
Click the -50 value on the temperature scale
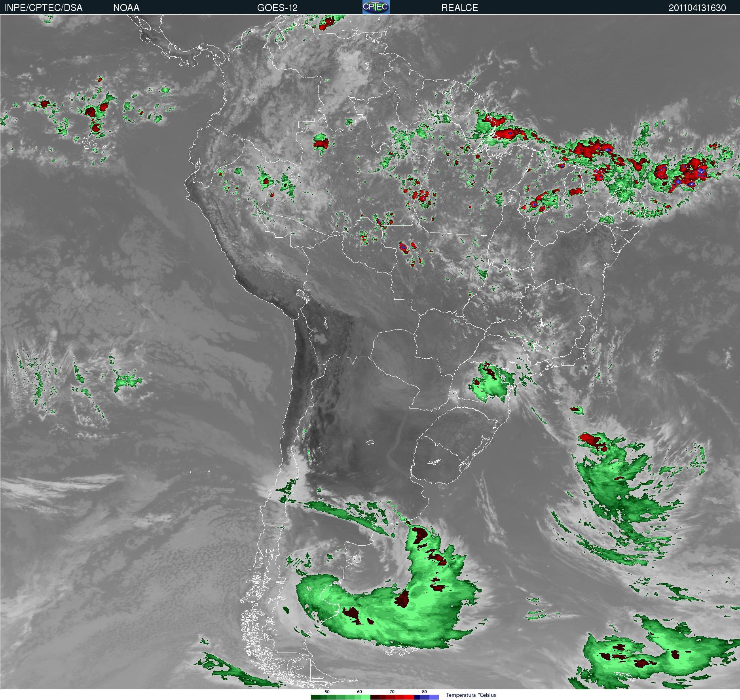[x=326, y=692]
